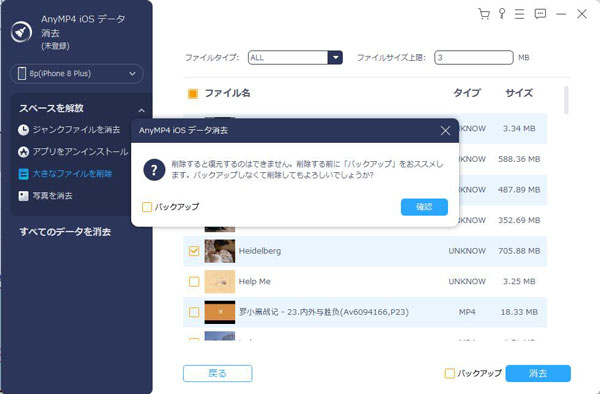The image size is (600, 394).
Task: Tick the バックアップ checkbox in the dialog
Action: (147, 207)
